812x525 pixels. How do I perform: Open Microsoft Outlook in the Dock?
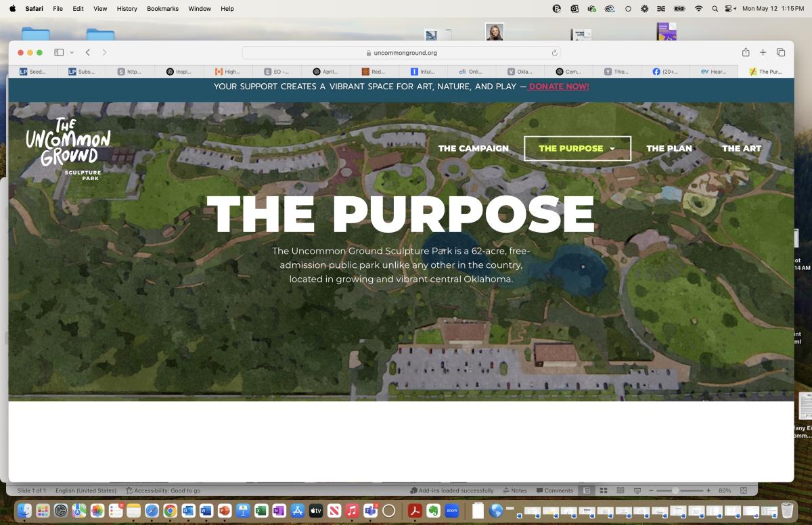[188, 511]
